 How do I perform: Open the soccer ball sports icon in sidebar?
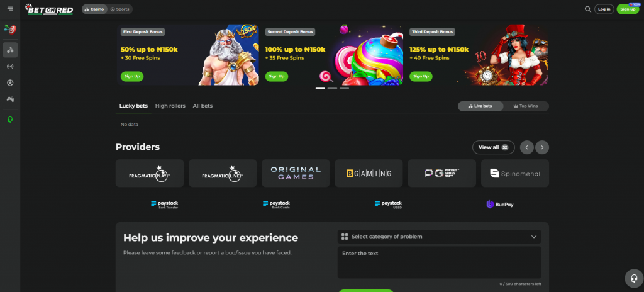pos(10,82)
